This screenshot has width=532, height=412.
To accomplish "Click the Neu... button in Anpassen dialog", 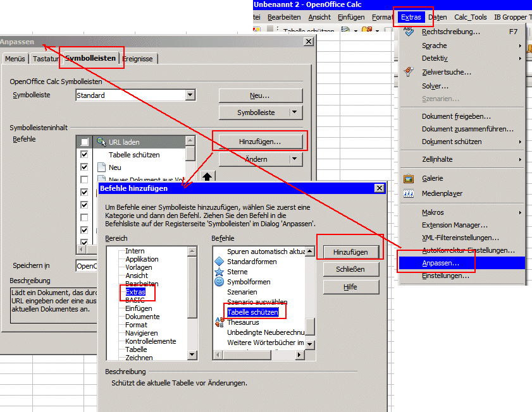I will point(260,95).
